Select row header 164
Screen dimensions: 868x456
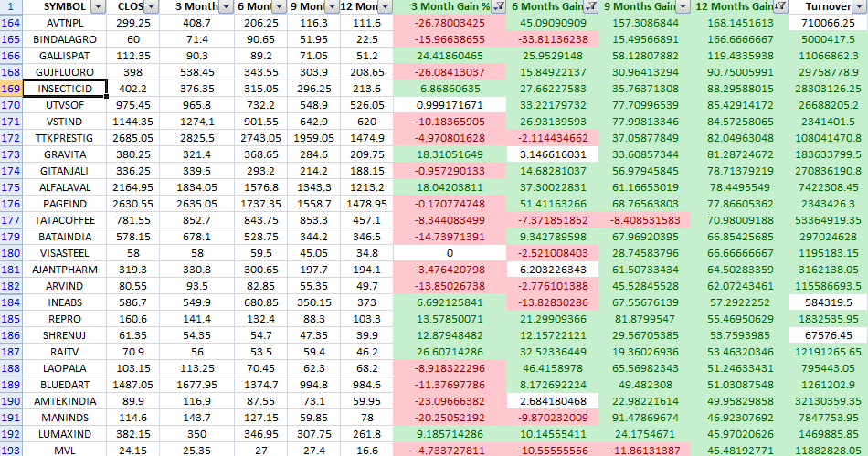tap(11, 23)
